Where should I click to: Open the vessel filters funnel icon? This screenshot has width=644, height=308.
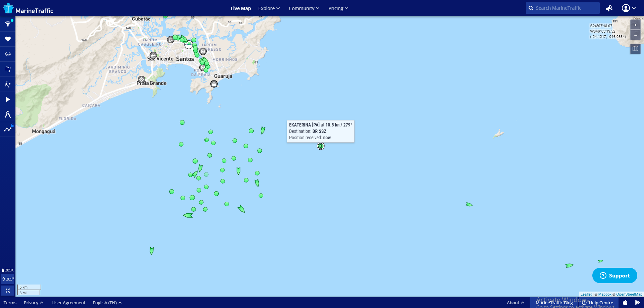pos(8,24)
